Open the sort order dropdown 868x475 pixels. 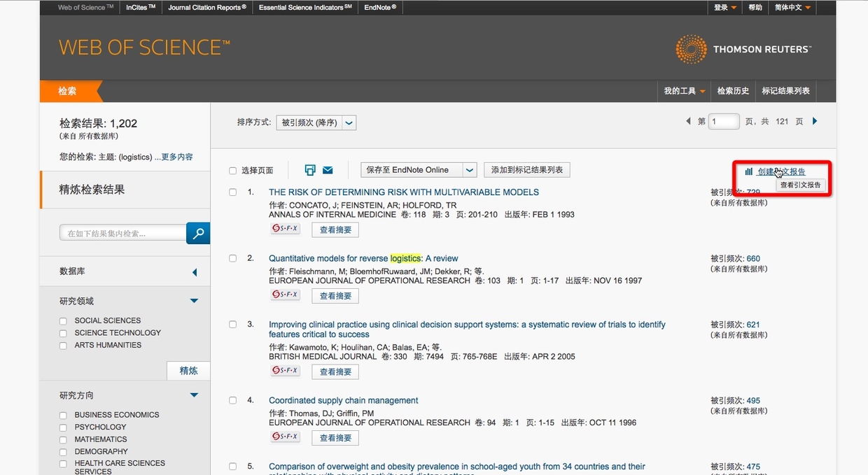click(316, 122)
